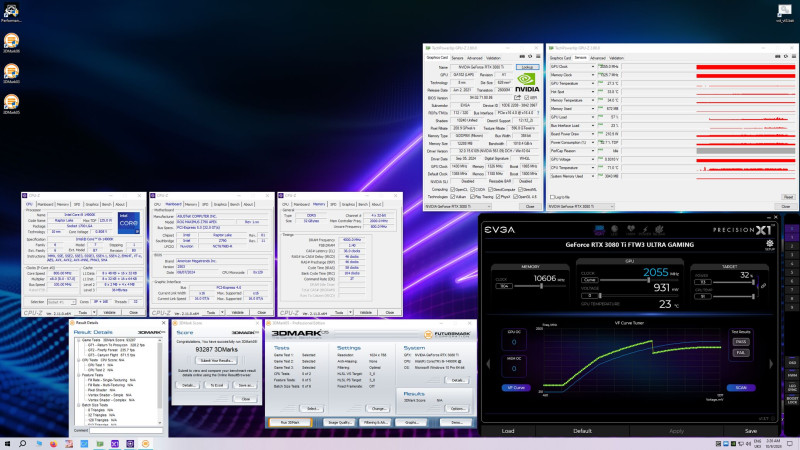This screenshot has width=800, height=450.
Task: Collapse the Game Tests tree node in Result Details
Action: [79, 340]
